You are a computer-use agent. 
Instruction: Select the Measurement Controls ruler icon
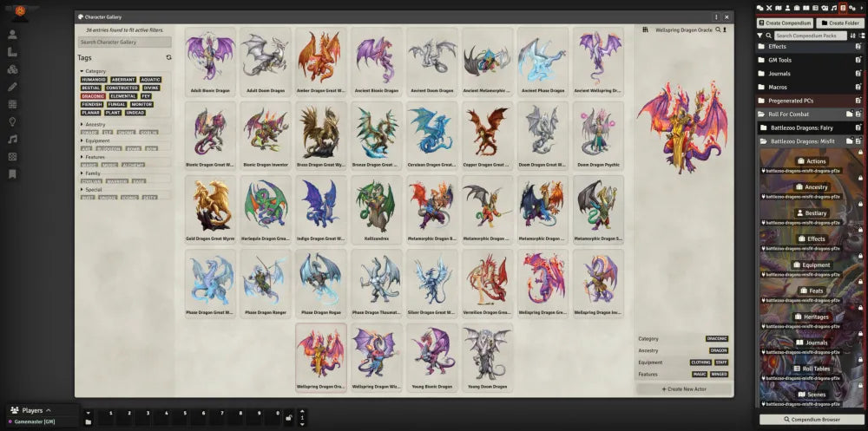point(12,52)
